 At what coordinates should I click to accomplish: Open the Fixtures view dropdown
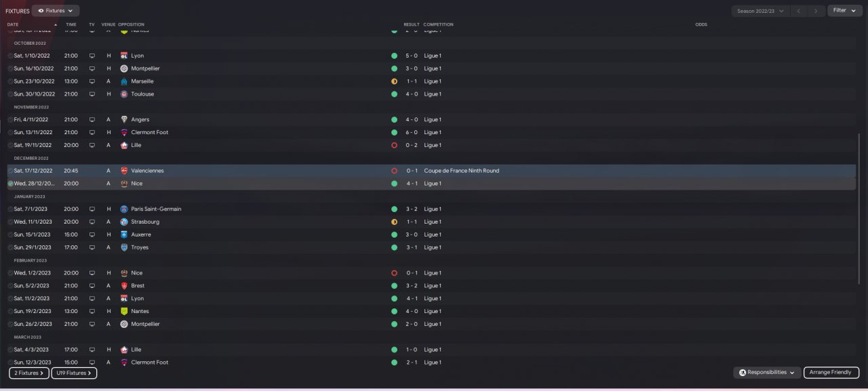pos(56,11)
